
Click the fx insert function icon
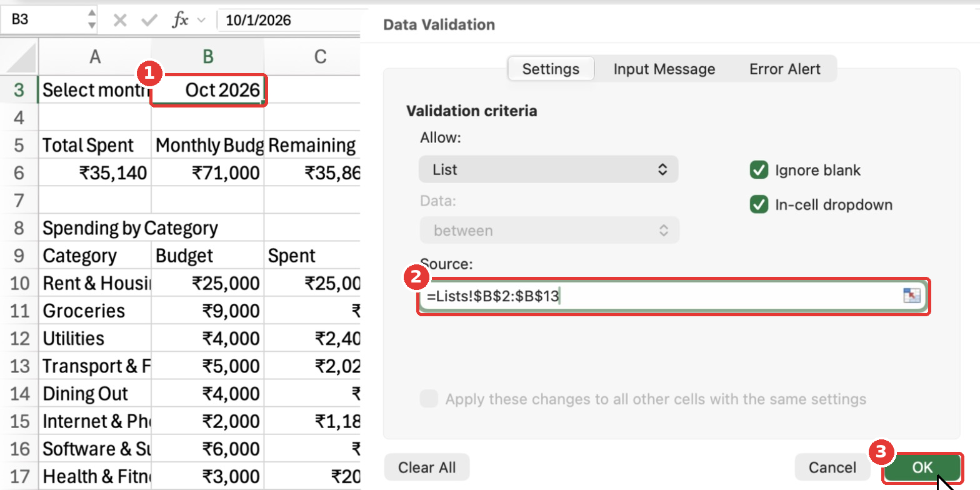click(x=180, y=20)
